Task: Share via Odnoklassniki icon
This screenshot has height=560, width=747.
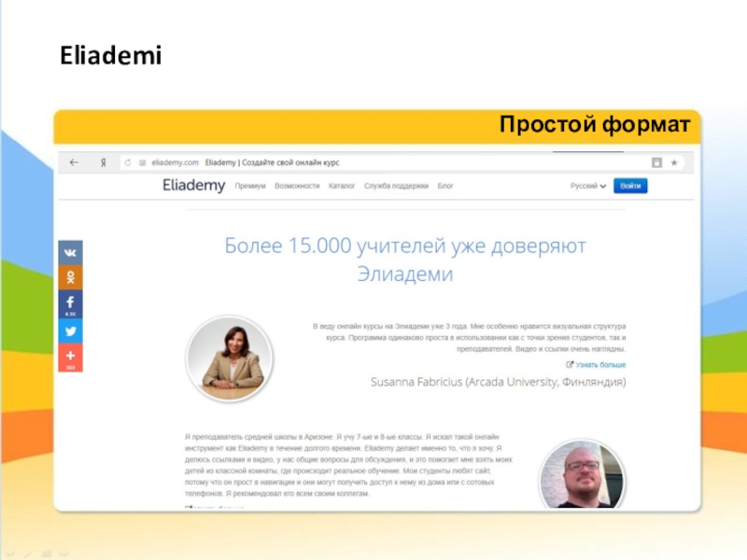Action: [71, 277]
